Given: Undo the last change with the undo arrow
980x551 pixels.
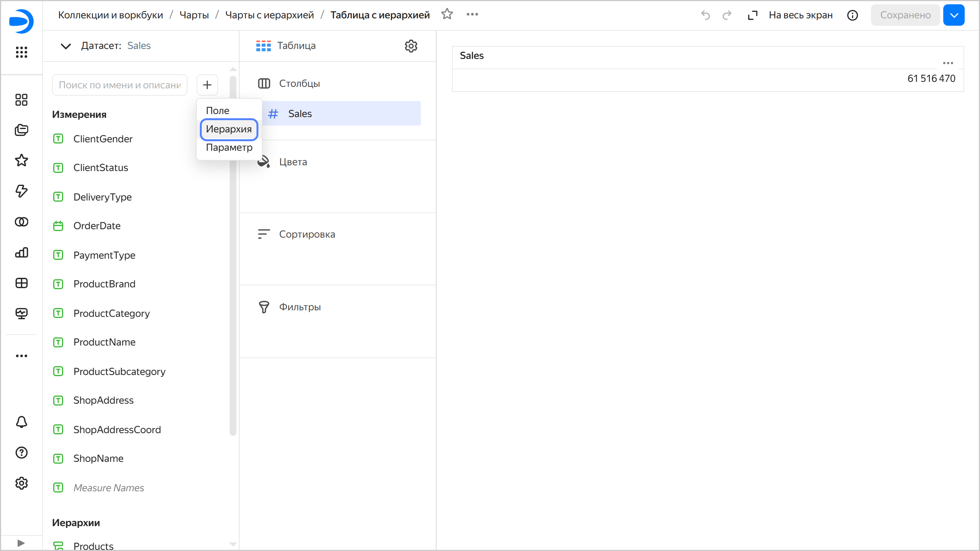Looking at the screenshot, I should point(706,15).
